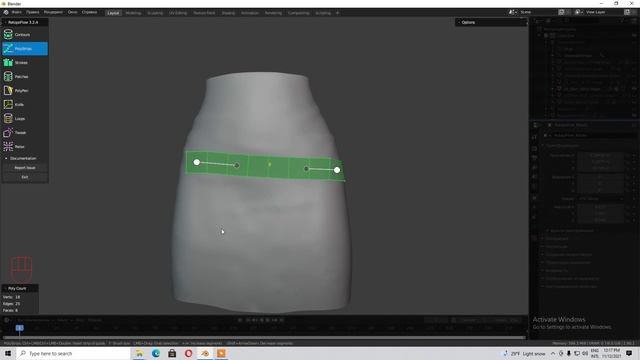Viewport: 640px width, 360px height.
Task: Switch to the Layout workspace tab
Action: click(113, 13)
